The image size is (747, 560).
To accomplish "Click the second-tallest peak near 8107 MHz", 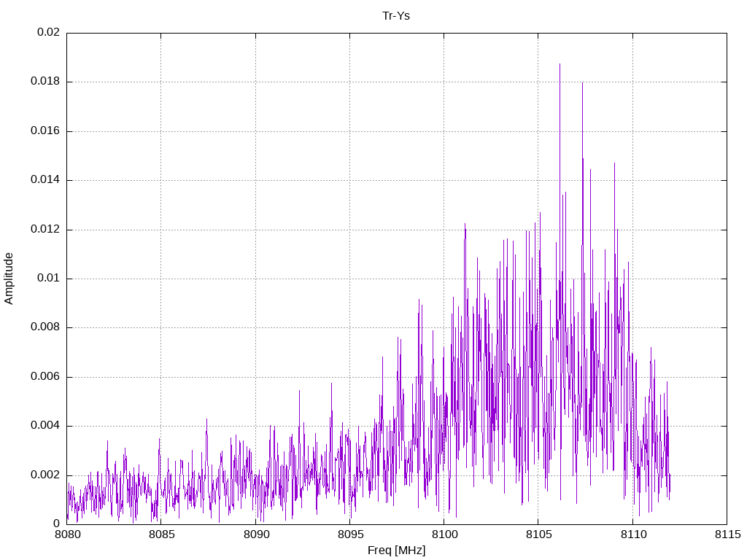I will [x=582, y=84].
